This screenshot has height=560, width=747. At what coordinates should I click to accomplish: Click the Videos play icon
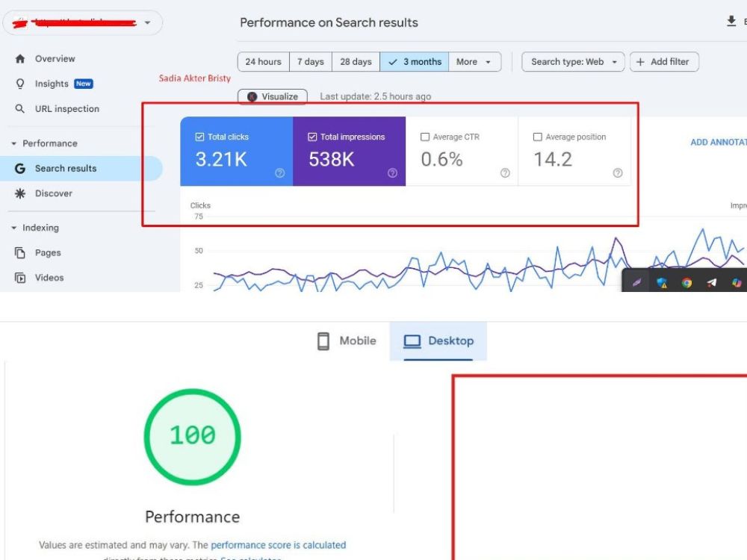pyautogui.click(x=20, y=278)
